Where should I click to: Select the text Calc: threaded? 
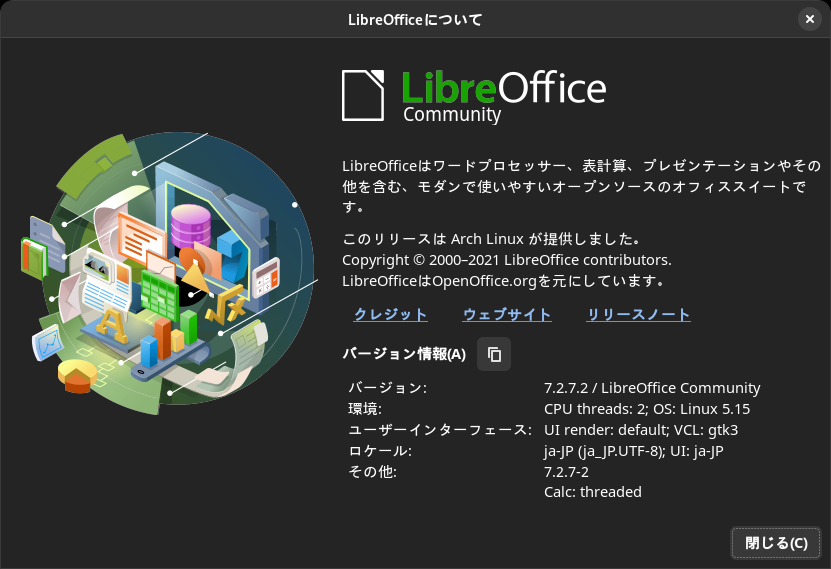click(593, 492)
